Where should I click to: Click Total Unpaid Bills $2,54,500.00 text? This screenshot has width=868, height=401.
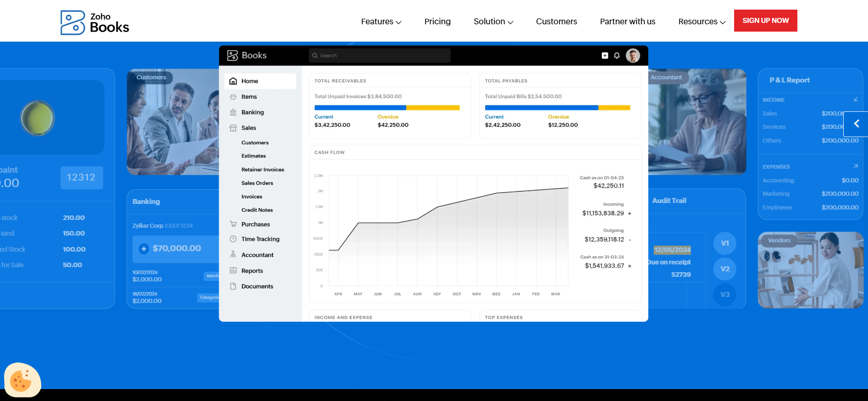point(523,96)
